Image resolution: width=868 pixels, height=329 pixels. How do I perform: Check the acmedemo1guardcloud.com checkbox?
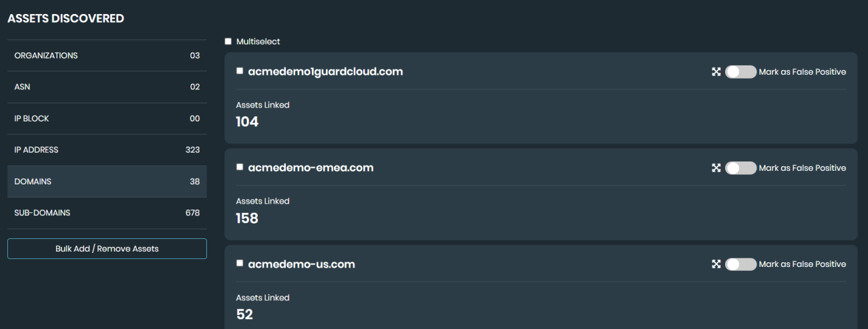[x=240, y=71]
